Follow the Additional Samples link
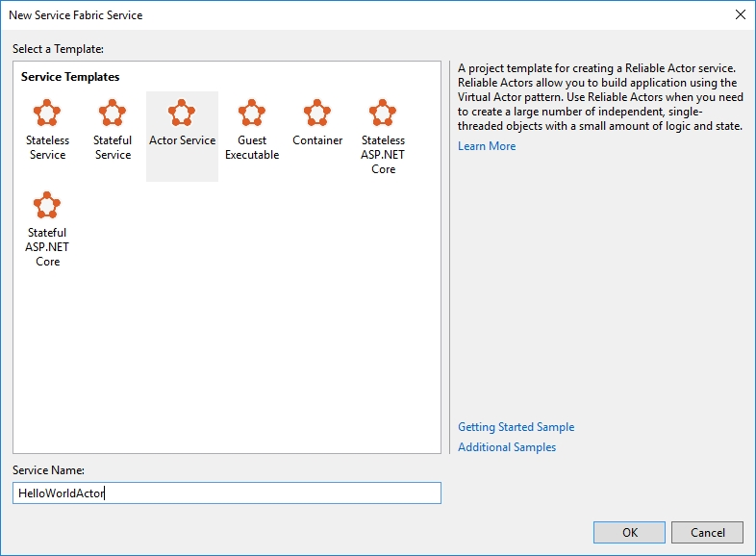This screenshot has height=556, width=756. tap(507, 447)
